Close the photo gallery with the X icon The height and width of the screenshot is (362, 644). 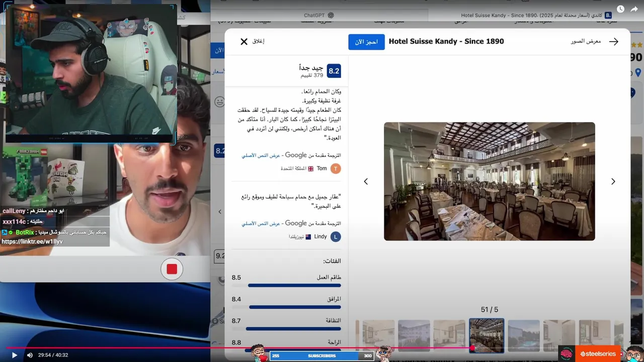point(244,42)
